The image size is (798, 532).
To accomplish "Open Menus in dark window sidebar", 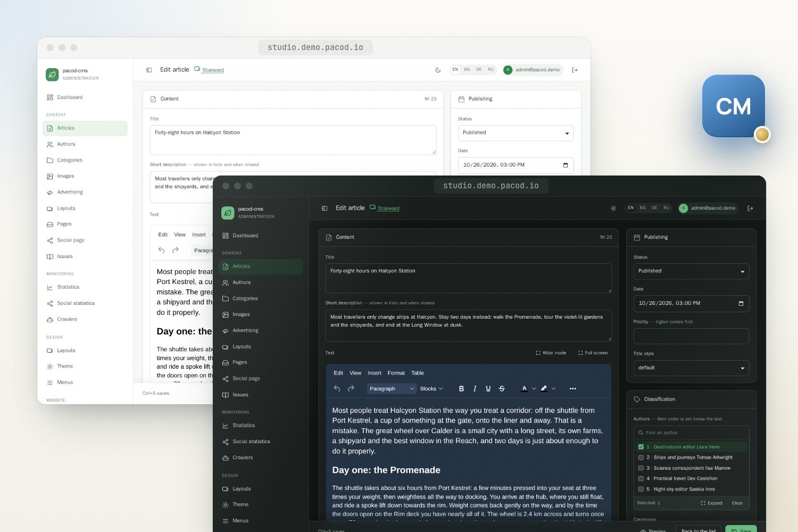I will pos(261,521).
